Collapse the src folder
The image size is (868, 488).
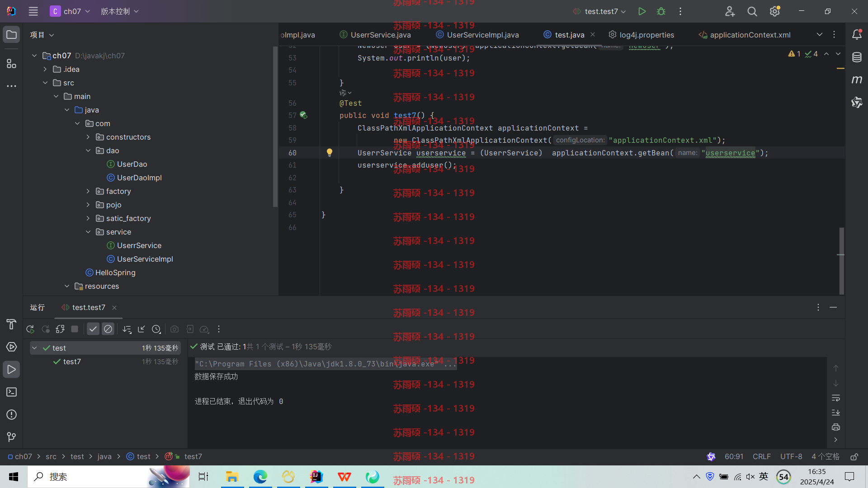coord(45,83)
